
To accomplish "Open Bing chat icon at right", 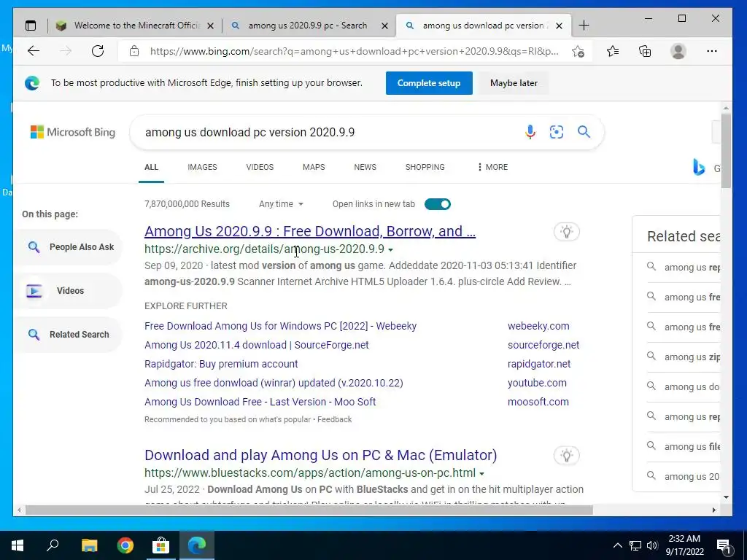I will (699, 167).
